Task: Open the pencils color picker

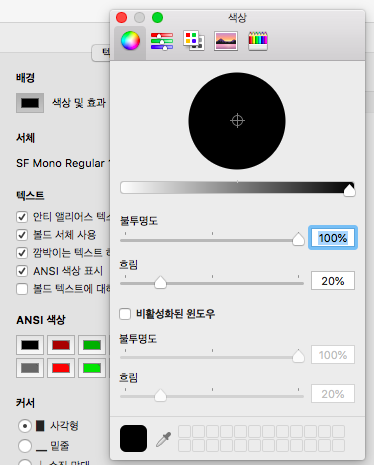Action: [258, 41]
